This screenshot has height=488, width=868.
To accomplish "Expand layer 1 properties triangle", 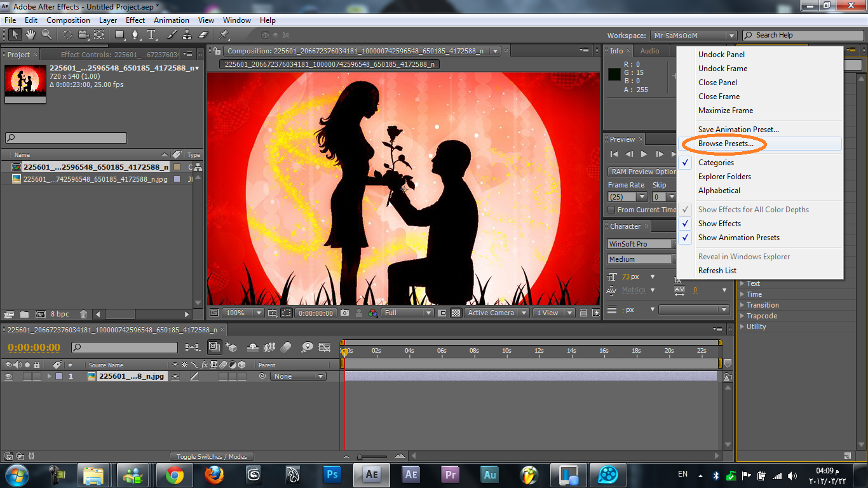I will [x=49, y=376].
